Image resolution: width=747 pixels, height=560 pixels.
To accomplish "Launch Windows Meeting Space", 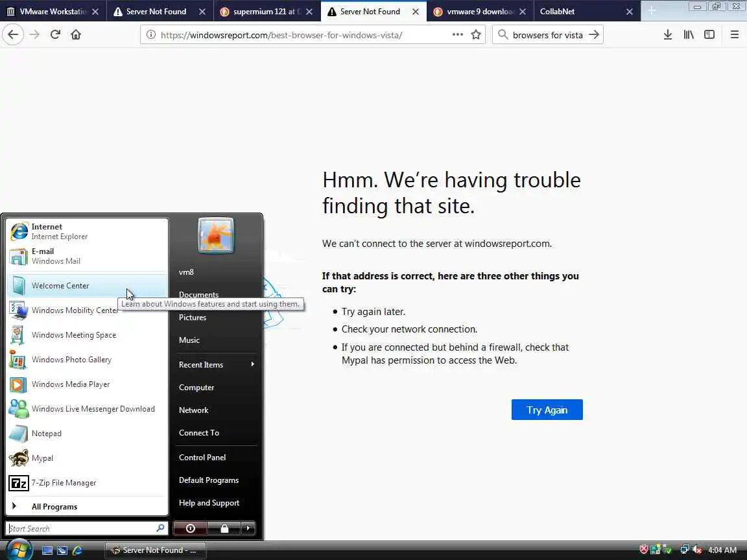I will [x=87, y=335].
